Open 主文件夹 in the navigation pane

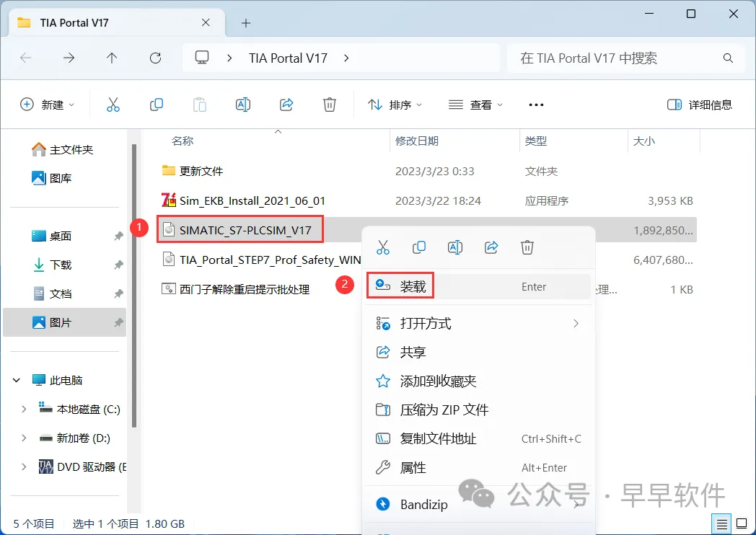click(x=63, y=149)
